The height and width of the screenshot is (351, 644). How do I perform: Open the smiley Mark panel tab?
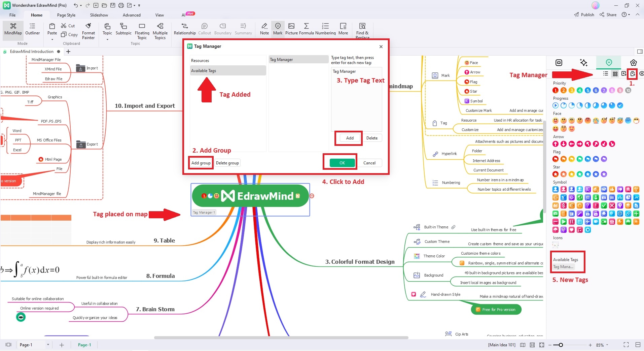point(609,62)
